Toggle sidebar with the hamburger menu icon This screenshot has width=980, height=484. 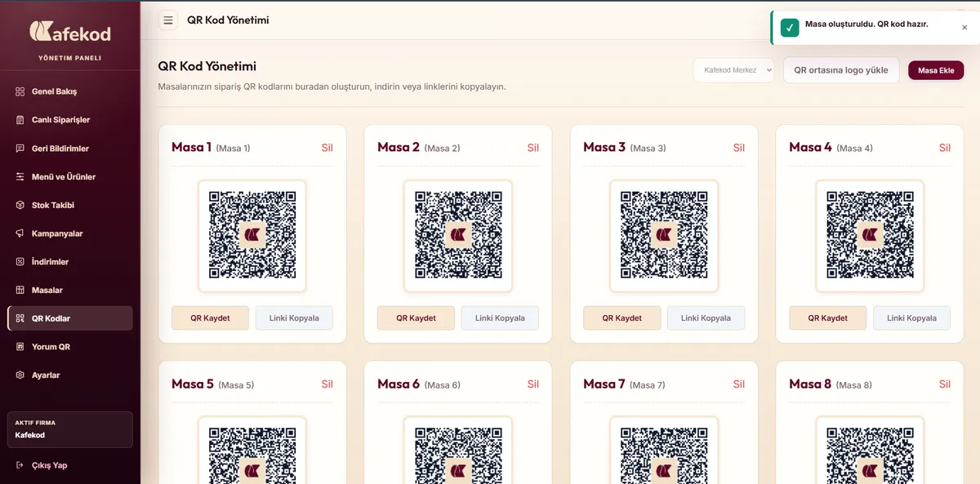(x=168, y=20)
